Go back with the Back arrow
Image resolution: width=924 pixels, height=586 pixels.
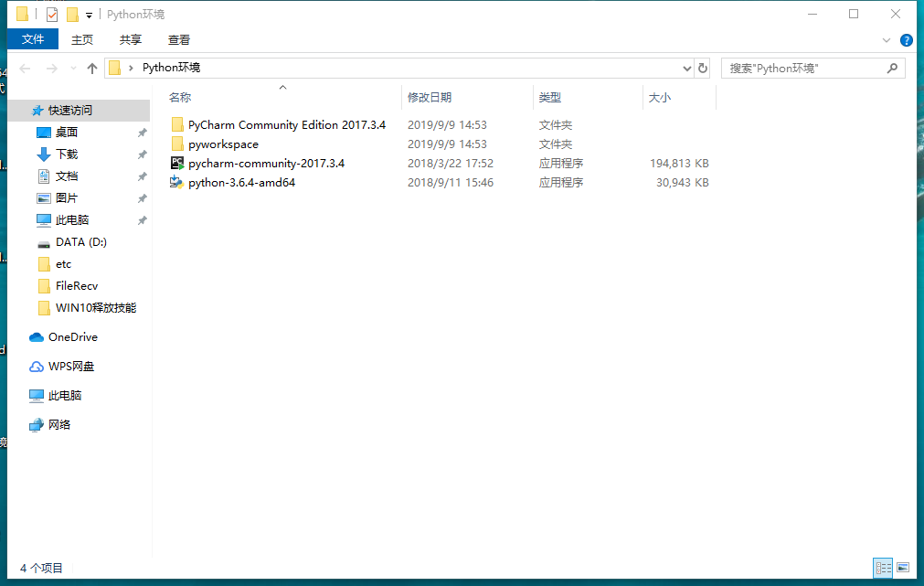[x=25, y=69]
